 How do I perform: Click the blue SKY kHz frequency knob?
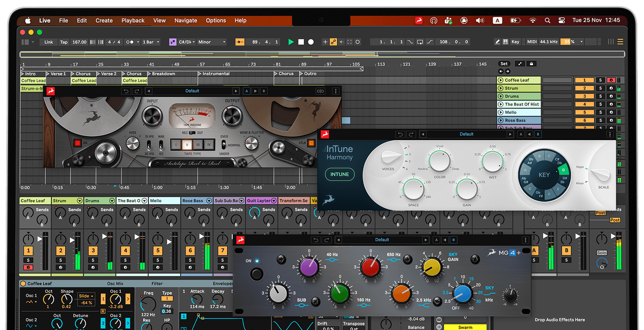pyautogui.click(x=462, y=294)
